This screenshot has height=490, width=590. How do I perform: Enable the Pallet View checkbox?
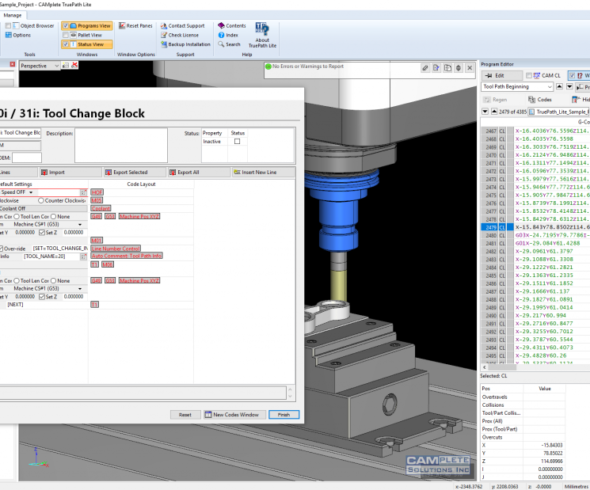[65, 35]
